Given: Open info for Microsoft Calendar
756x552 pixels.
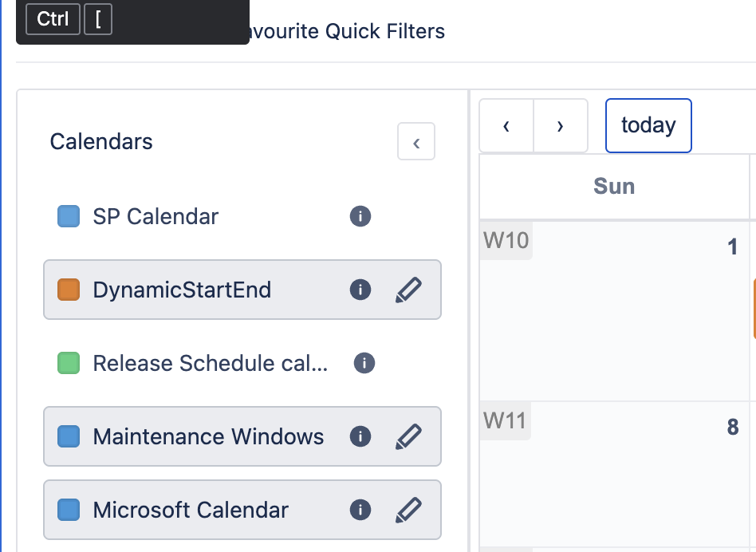Looking at the screenshot, I should click(x=360, y=510).
